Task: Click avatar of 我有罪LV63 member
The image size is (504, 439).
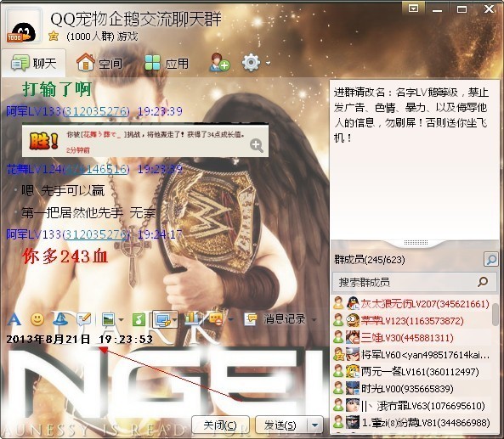Action: (353, 405)
